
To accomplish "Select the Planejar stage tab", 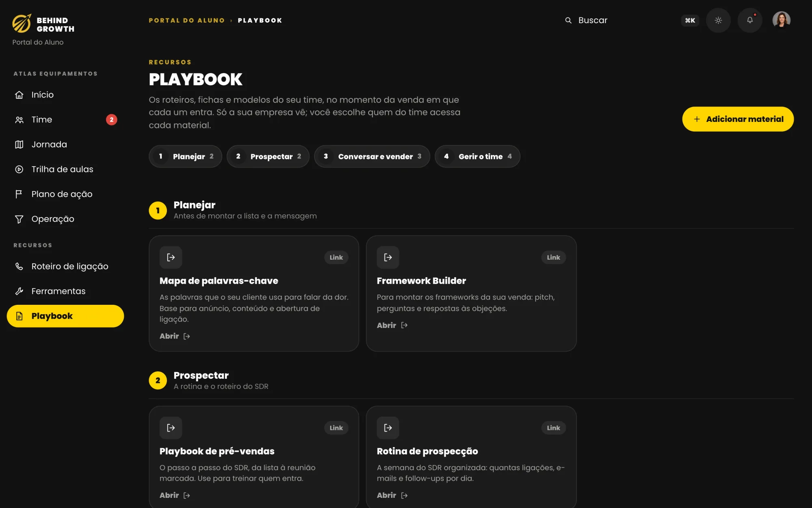I will click(x=185, y=156).
